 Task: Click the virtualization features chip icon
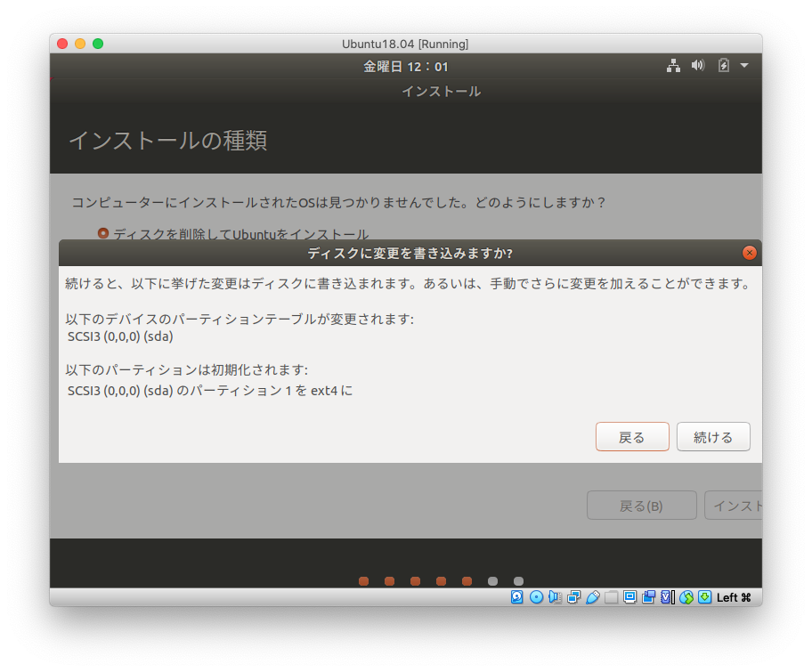[668, 597]
